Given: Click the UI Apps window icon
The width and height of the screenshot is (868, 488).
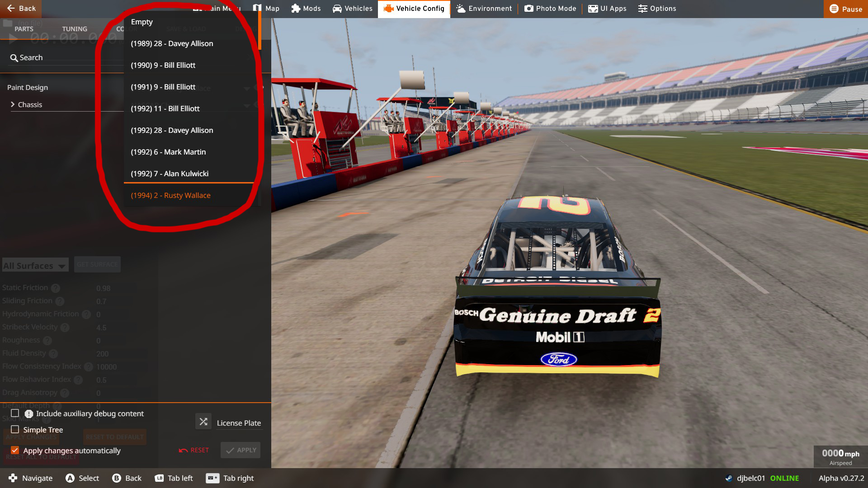Looking at the screenshot, I should [x=593, y=9].
